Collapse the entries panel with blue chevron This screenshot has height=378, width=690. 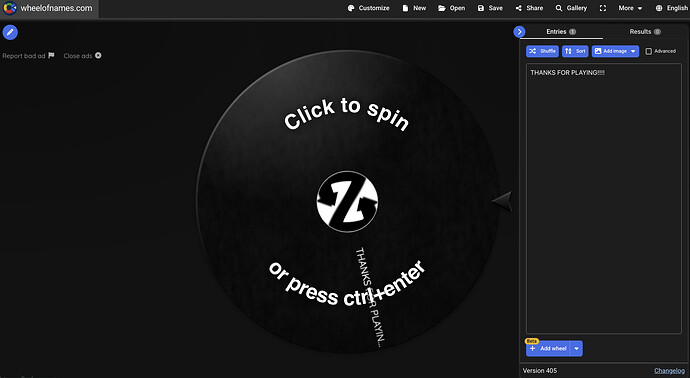[519, 32]
